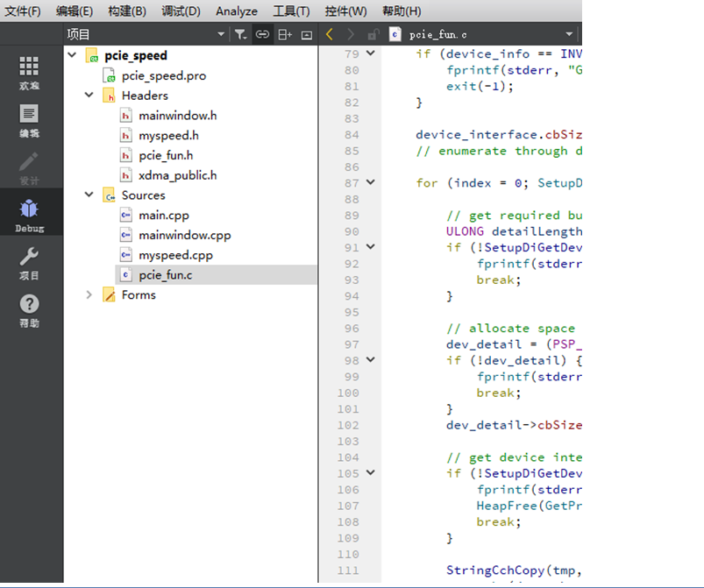Click the "exit(-1);" code on line 81
The width and height of the screenshot is (704, 588).
click(480, 86)
